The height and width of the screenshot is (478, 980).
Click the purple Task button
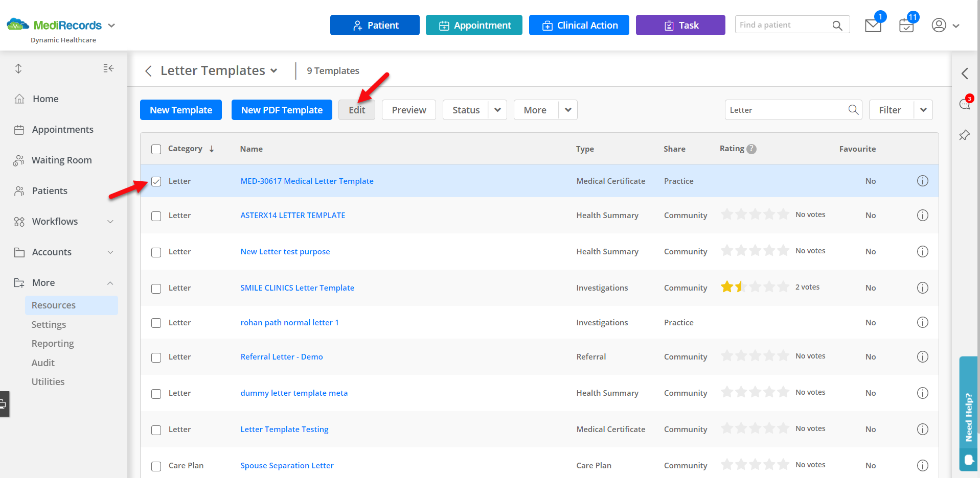[680, 25]
